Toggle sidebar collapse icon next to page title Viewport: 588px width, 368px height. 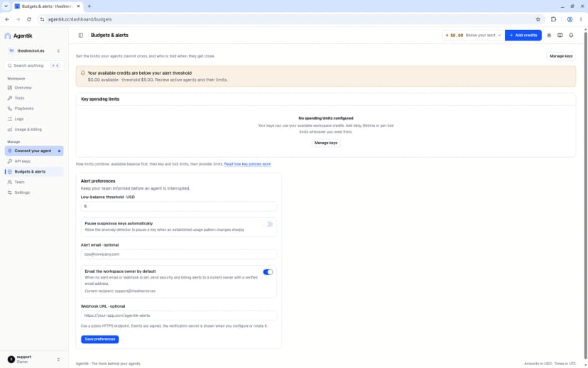point(81,36)
